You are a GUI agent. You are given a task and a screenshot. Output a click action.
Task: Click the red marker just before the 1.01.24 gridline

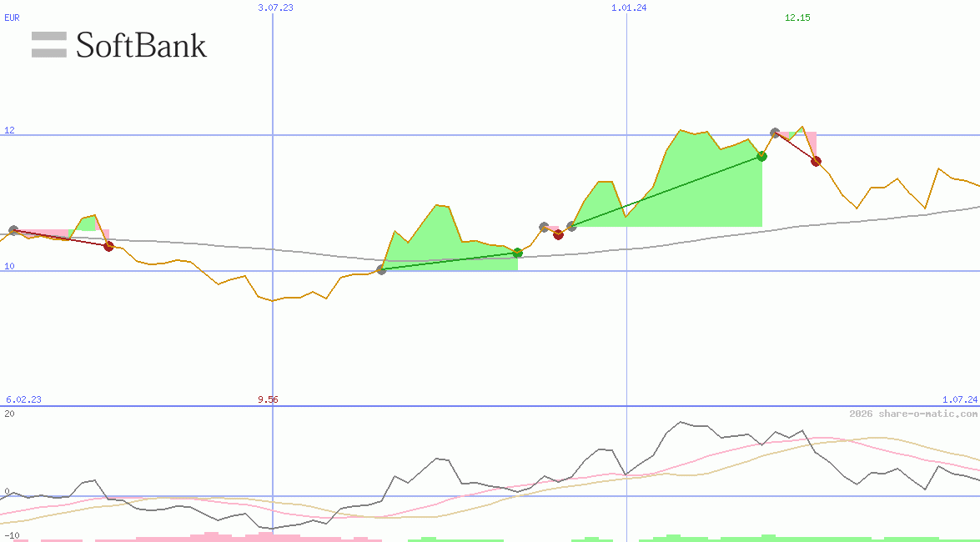(558, 234)
